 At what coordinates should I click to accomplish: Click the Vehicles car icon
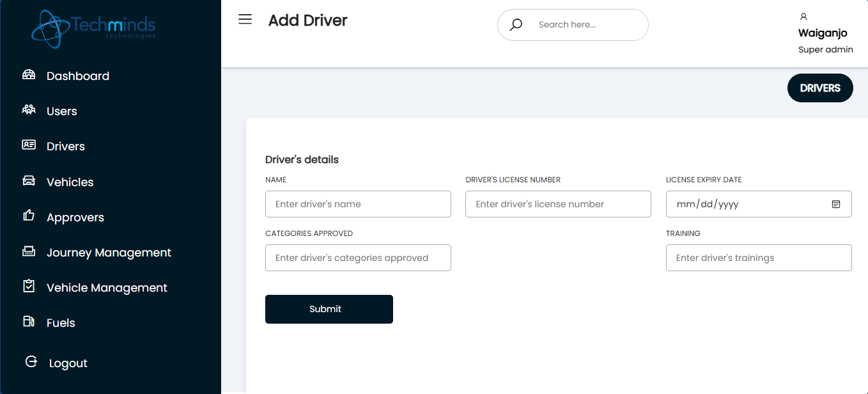pos(29,180)
